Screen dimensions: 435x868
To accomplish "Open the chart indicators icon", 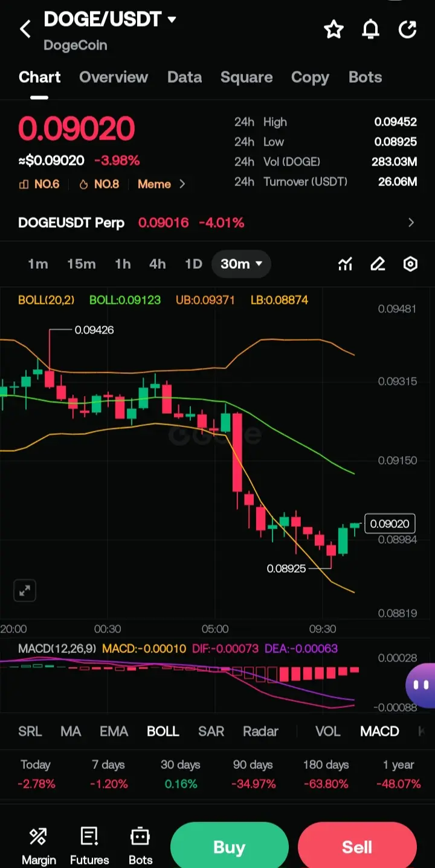I will pyautogui.click(x=345, y=264).
